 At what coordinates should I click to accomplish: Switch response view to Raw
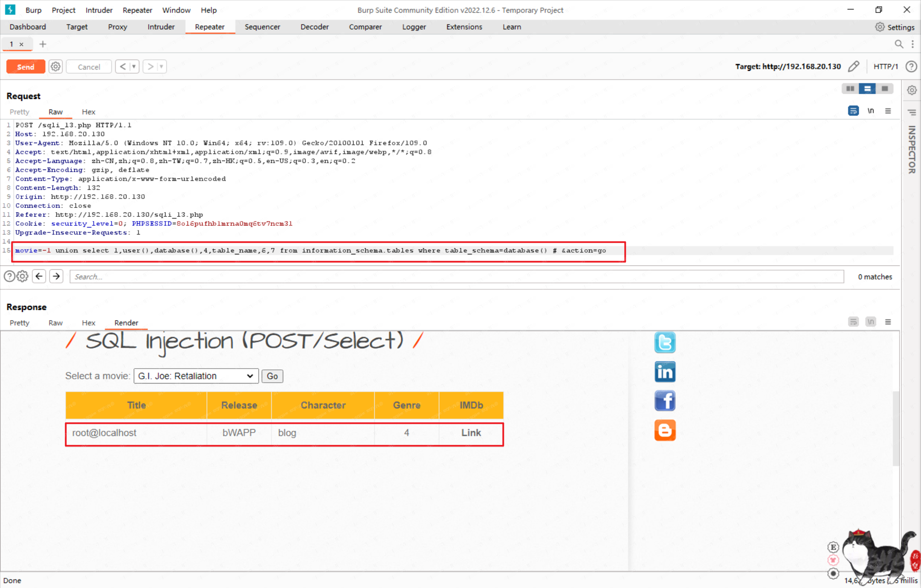point(55,323)
